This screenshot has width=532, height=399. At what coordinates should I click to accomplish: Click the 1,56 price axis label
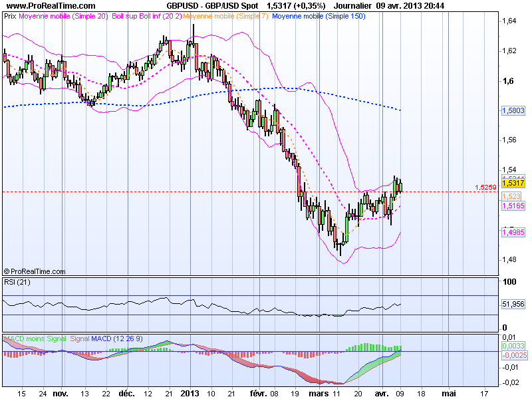tap(509, 140)
